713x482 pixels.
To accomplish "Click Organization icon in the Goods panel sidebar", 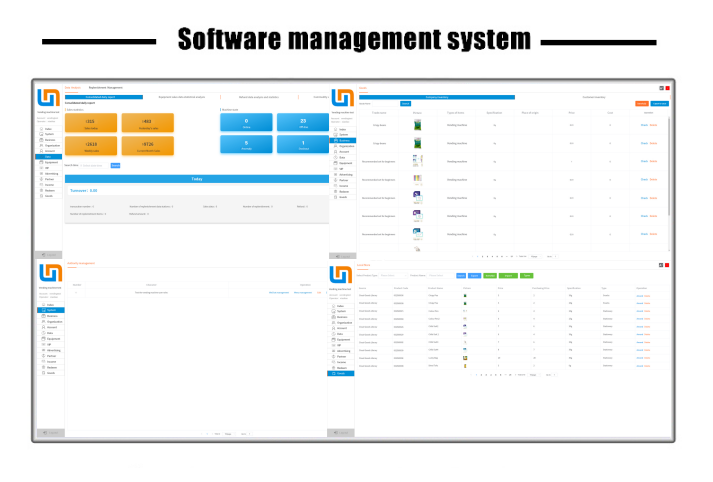I will [x=335, y=145].
